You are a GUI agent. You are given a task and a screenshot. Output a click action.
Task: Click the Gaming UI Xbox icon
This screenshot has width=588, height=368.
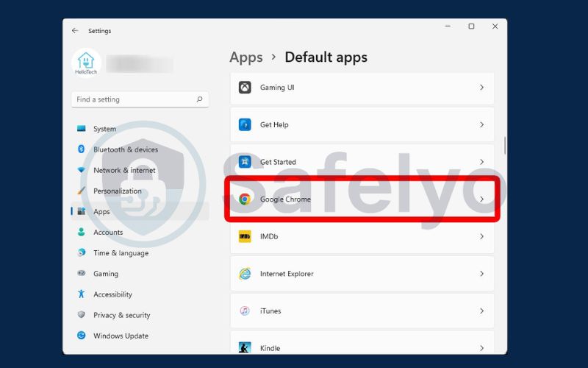[245, 88]
